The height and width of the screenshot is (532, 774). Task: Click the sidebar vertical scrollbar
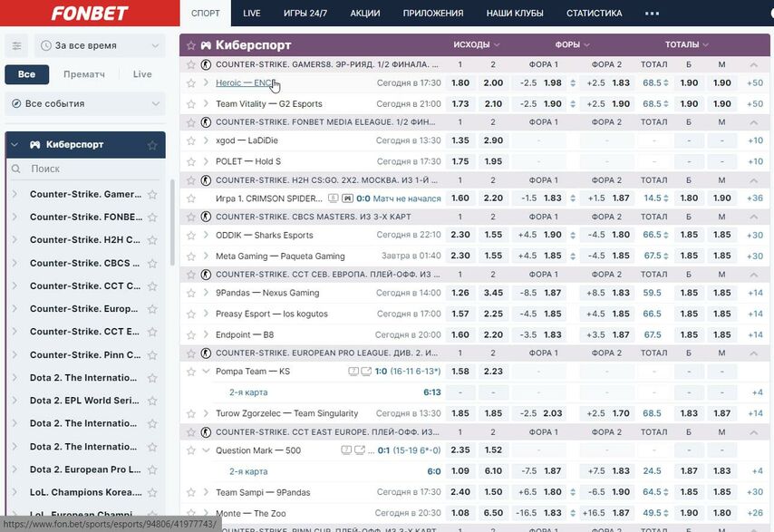pyautogui.click(x=172, y=222)
